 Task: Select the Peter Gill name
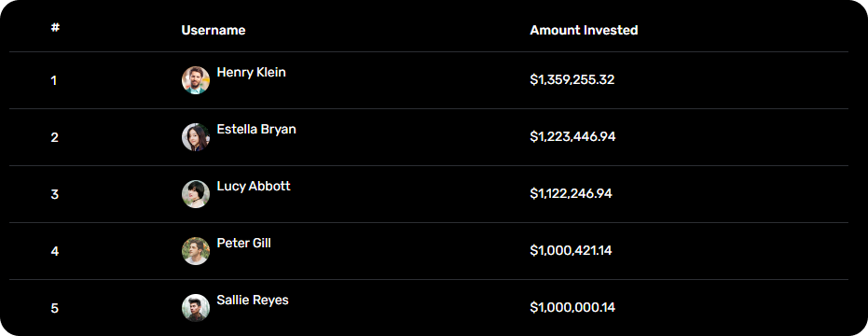coord(243,243)
